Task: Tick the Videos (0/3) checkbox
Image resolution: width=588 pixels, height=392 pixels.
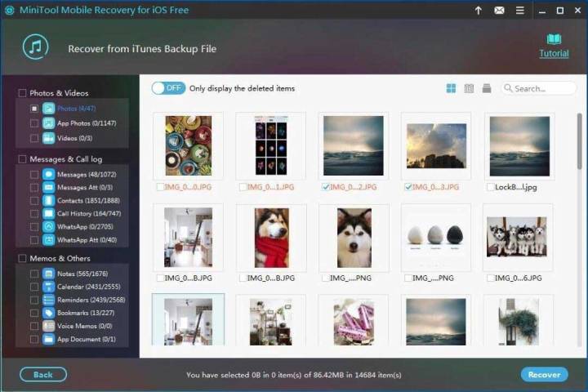Action: pyautogui.click(x=34, y=138)
